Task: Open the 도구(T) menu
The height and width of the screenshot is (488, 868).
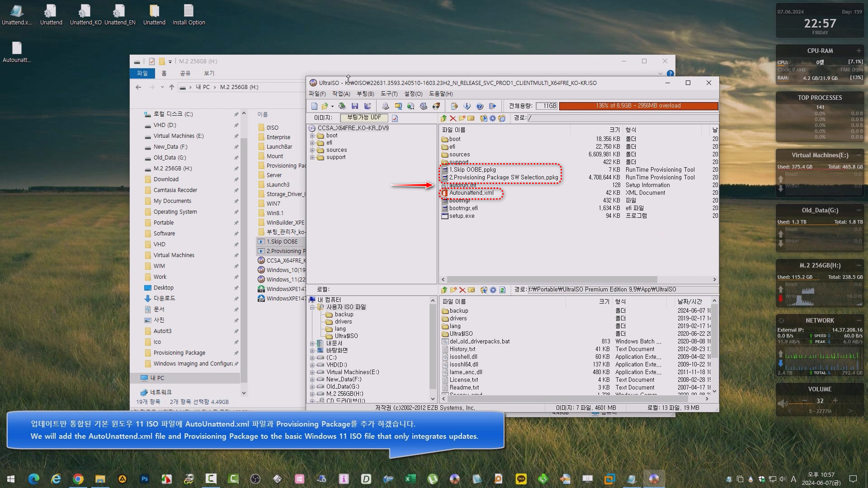Action: click(x=389, y=94)
